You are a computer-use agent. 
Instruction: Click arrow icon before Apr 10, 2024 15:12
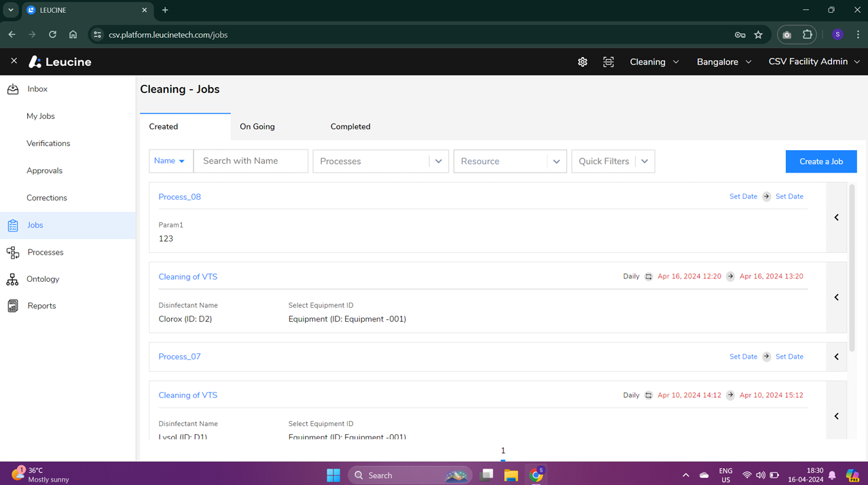pos(730,395)
